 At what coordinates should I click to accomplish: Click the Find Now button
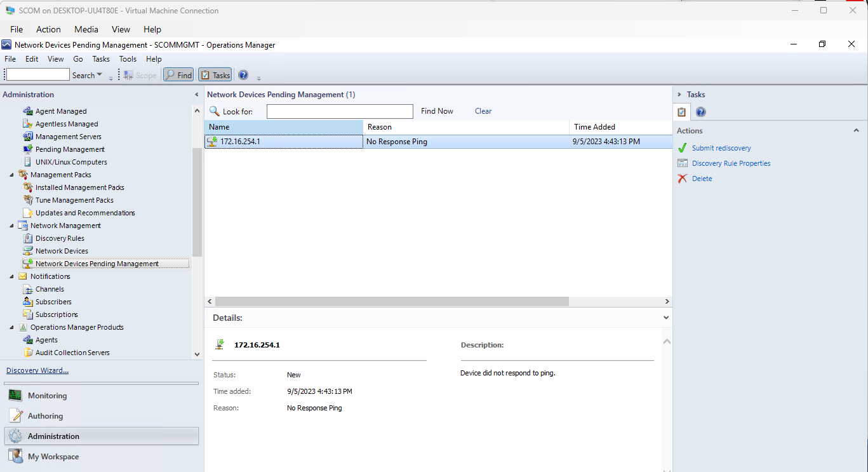click(437, 111)
